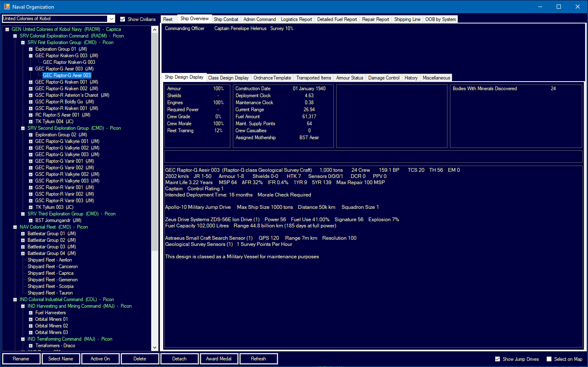Open the Ship Combat tab
This screenshot has width=588, height=367.
point(226,19)
